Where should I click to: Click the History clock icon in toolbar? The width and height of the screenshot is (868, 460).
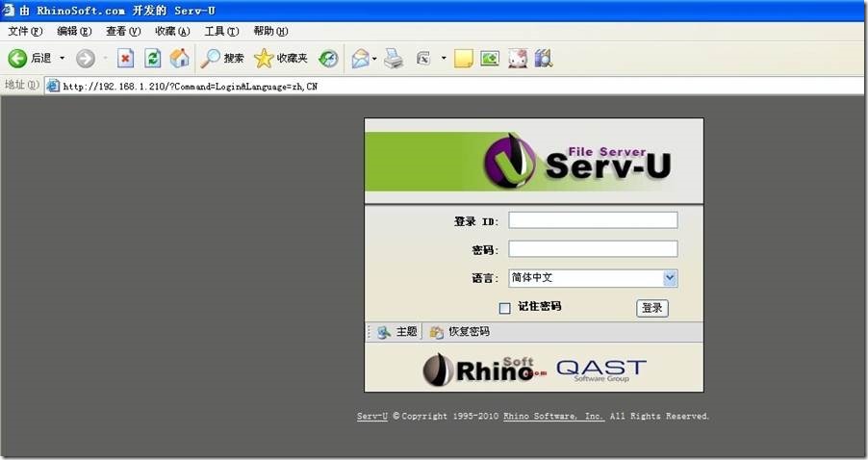pos(328,58)
